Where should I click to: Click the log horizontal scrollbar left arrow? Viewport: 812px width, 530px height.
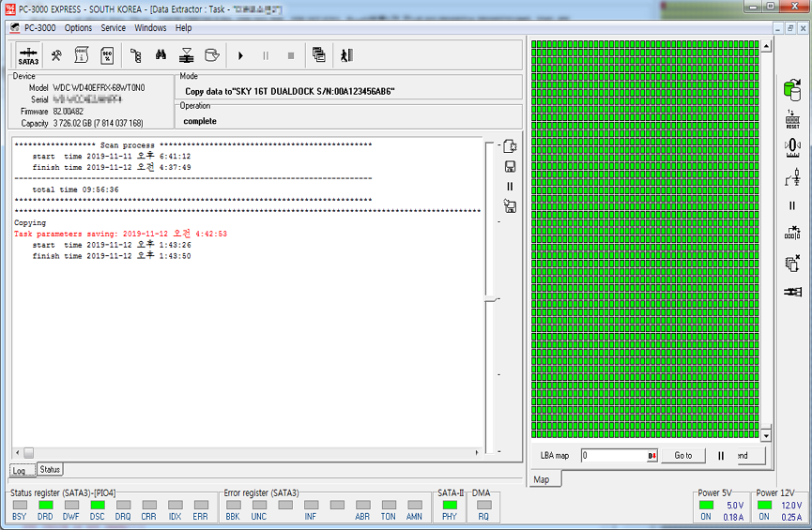(x=18, y=452)
